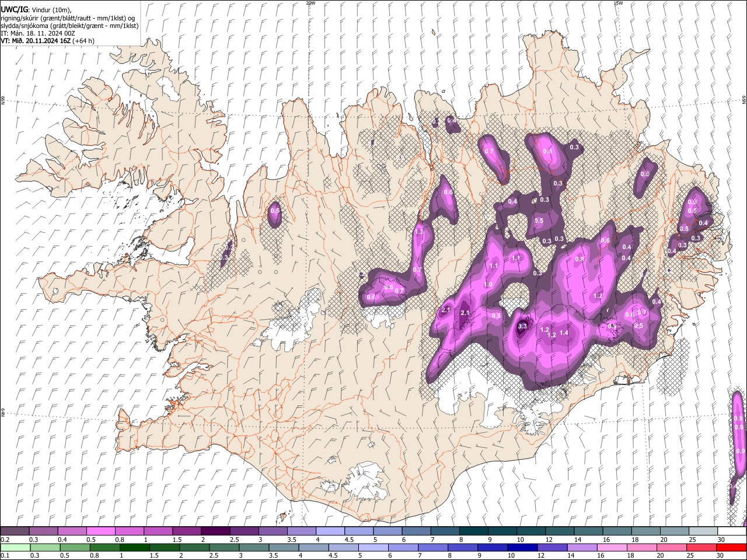Click the '2.5' label under upper scale
The image size is (747, 560).
point(234,540)
